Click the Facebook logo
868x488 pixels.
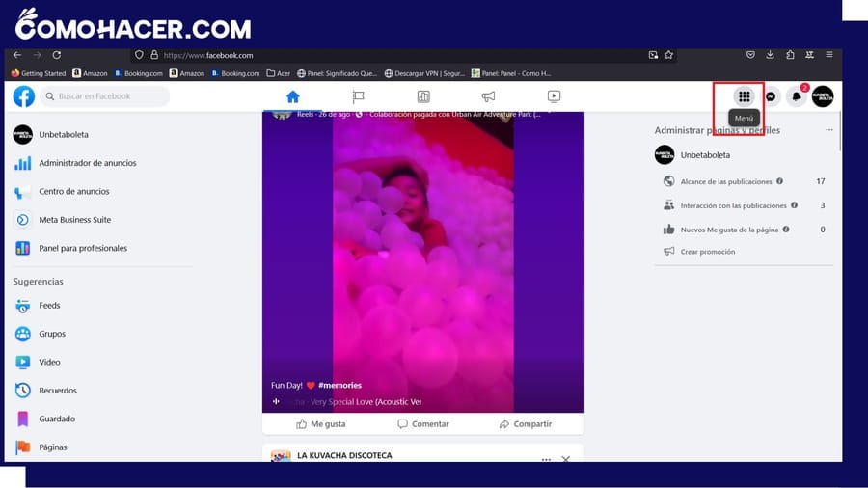tap(24, 96)
